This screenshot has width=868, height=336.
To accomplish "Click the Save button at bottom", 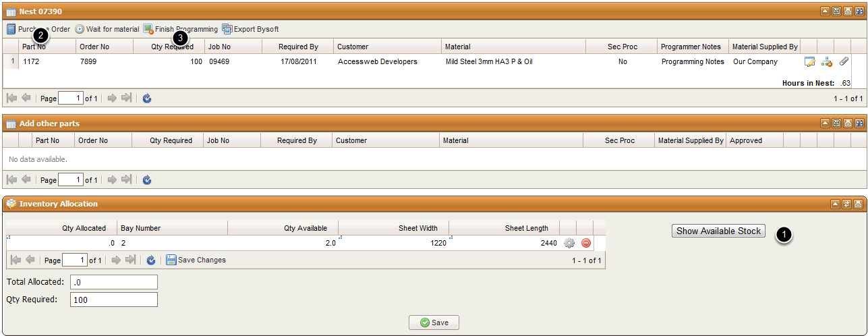I will [x=434, y=323].
